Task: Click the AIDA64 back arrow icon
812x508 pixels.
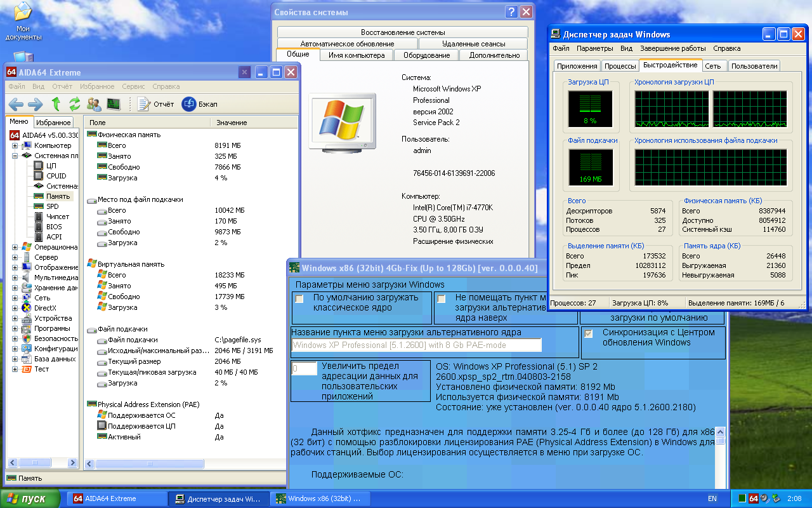Action: pos(16,104)
